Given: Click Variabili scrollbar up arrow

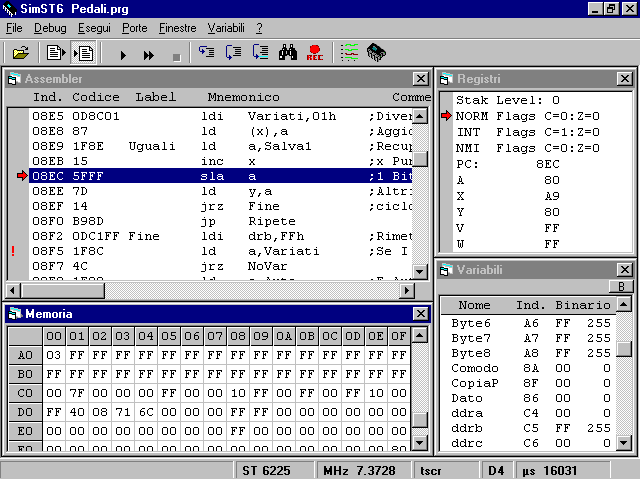Looking at the screenshot, I should [x=624, y=304].
